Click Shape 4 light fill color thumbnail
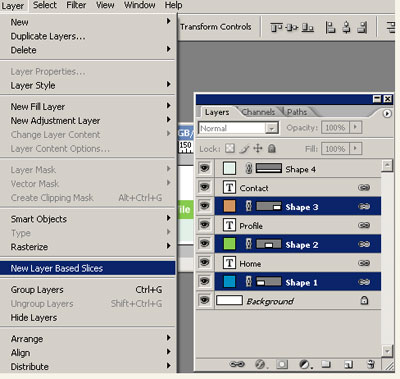 229,168
